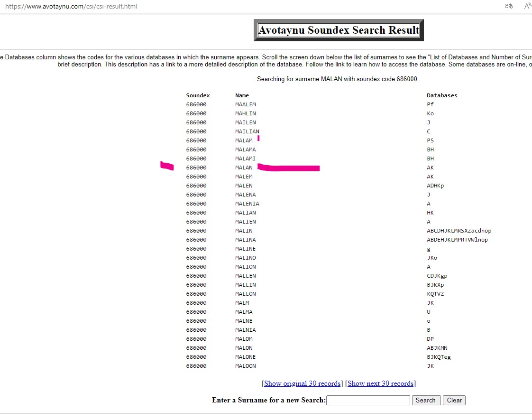
Task: Click database code DP for MALOM
Action: coord(430,339)
